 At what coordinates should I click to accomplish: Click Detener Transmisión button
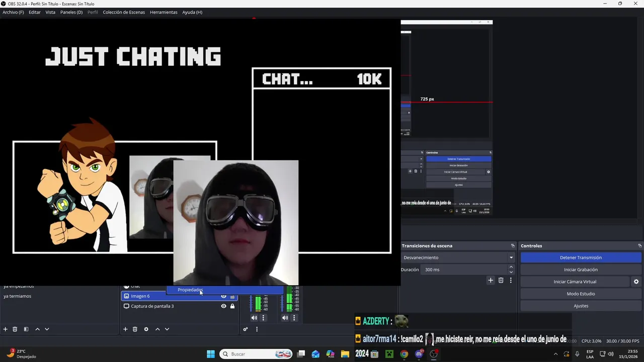tap(581, 257)
